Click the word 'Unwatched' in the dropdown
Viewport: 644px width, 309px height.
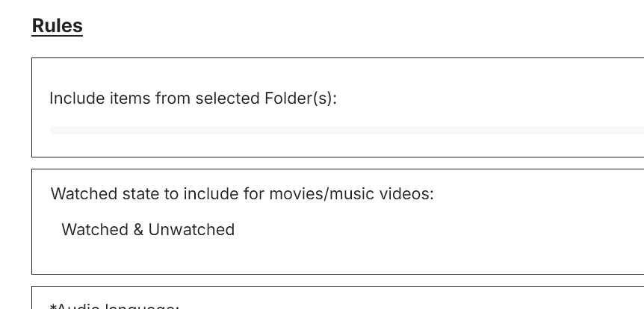[x=191, y=230]
